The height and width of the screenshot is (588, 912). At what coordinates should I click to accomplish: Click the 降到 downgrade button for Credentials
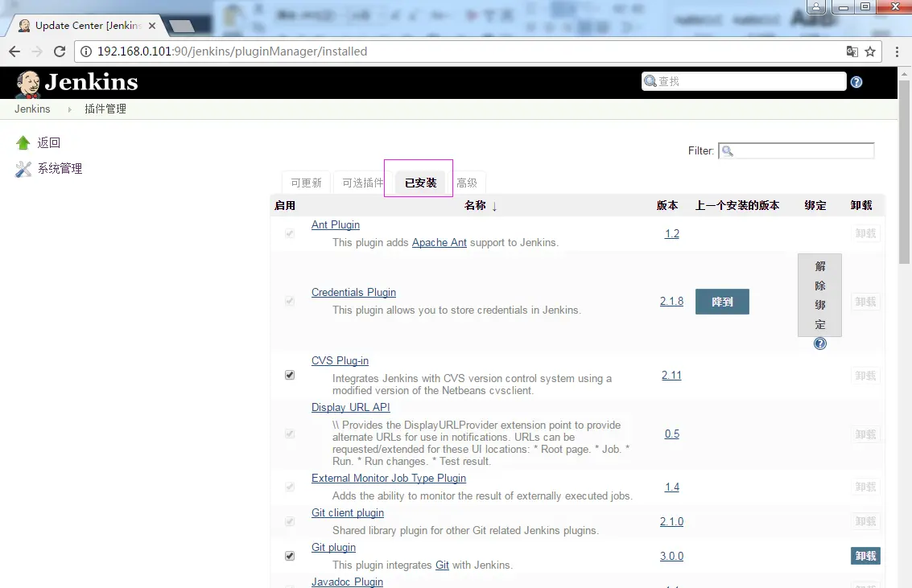[x=722, y=302]
